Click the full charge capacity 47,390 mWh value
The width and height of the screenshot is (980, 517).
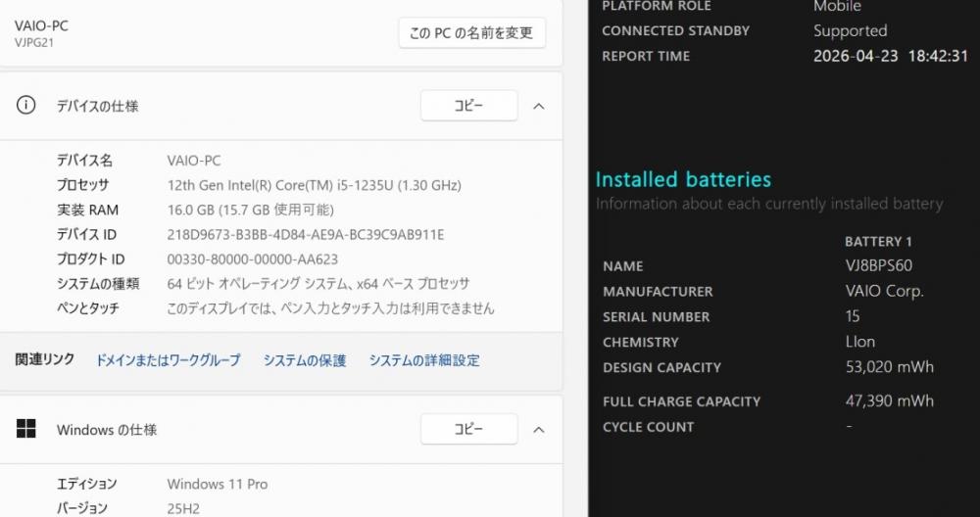click(x=889, y=400)
